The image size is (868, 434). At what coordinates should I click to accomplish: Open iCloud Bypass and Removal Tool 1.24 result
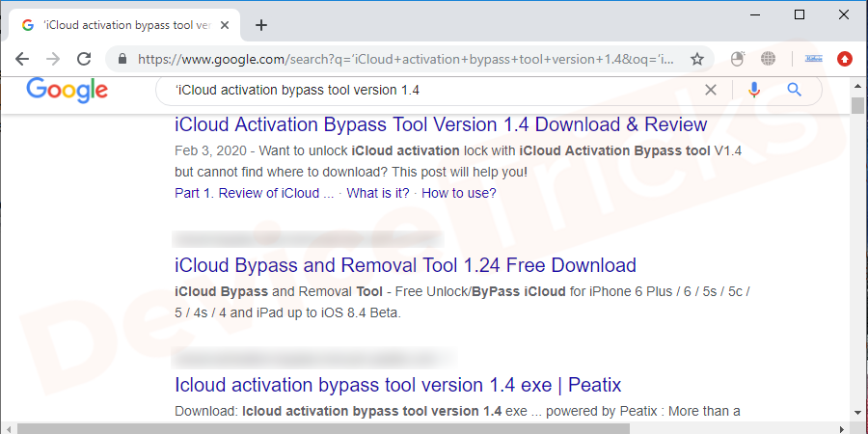(405, 265)
